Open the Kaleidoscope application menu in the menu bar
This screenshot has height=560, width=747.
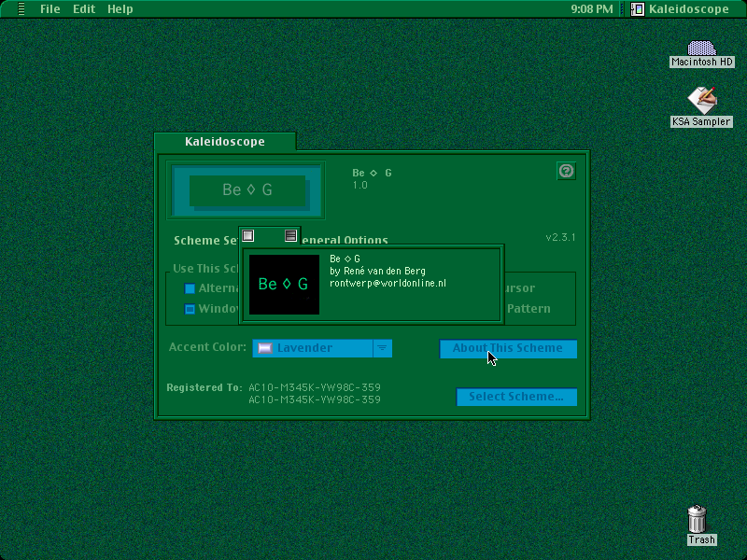tap(681, 9)
